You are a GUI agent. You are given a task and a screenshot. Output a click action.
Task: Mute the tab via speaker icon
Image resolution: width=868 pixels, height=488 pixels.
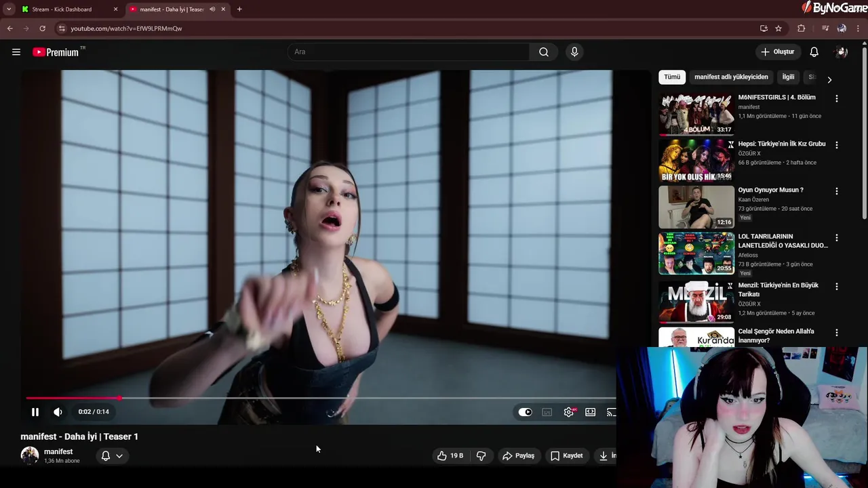[x=212, y=9]
